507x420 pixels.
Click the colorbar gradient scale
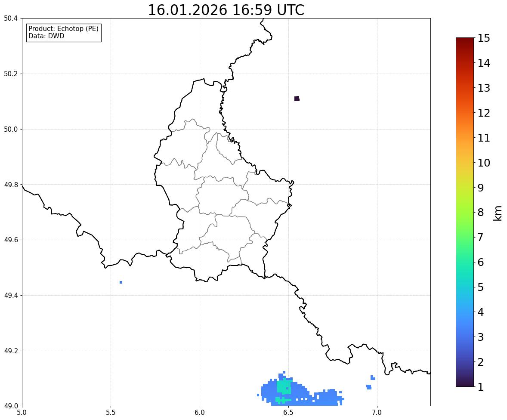(x=465, y=212)
